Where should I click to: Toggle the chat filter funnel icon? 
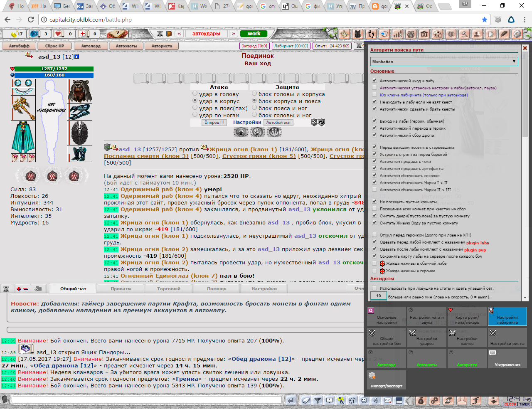318,400
